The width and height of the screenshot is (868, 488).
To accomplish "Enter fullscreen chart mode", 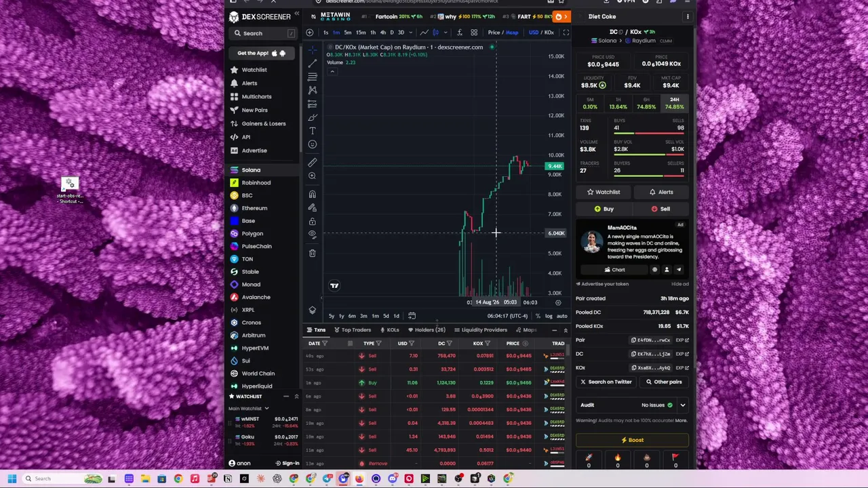I will tap(566, 33).
